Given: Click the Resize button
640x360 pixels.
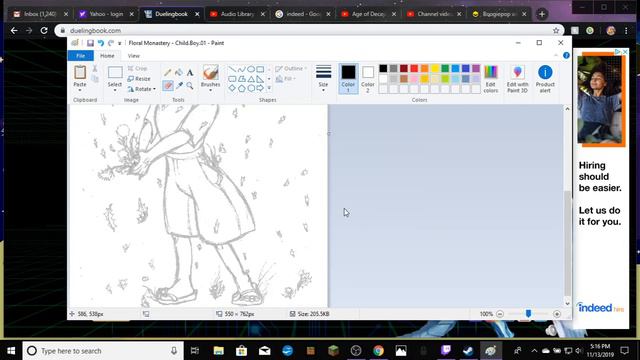Looking at the screenshot, I should coord(139,79).
